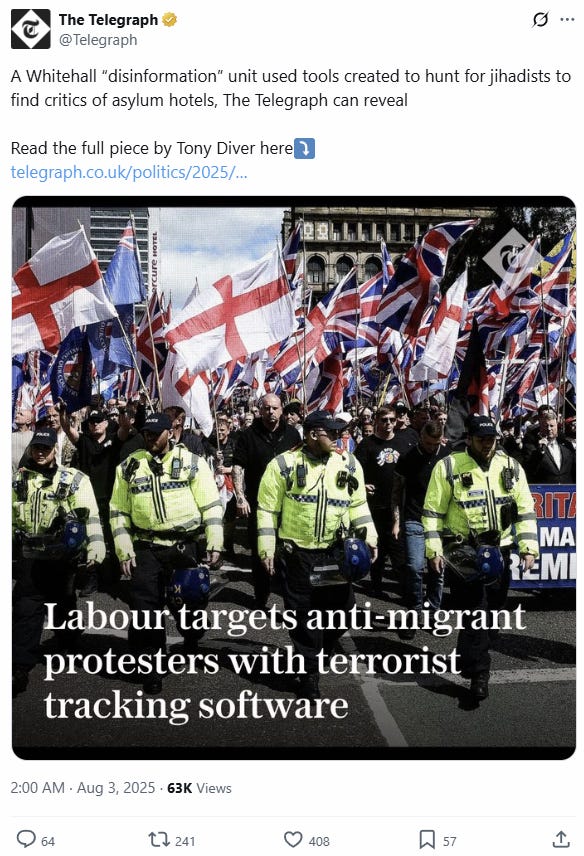Click The Telegraph display name

point(108,20)
